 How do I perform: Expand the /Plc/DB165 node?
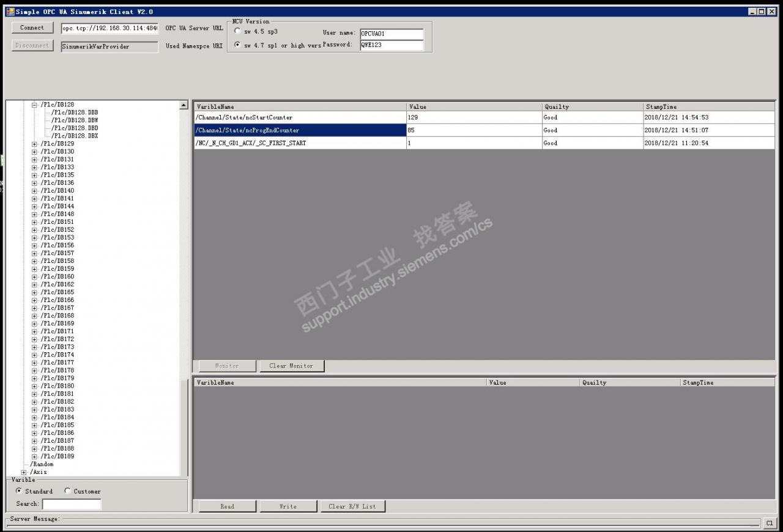35,292
